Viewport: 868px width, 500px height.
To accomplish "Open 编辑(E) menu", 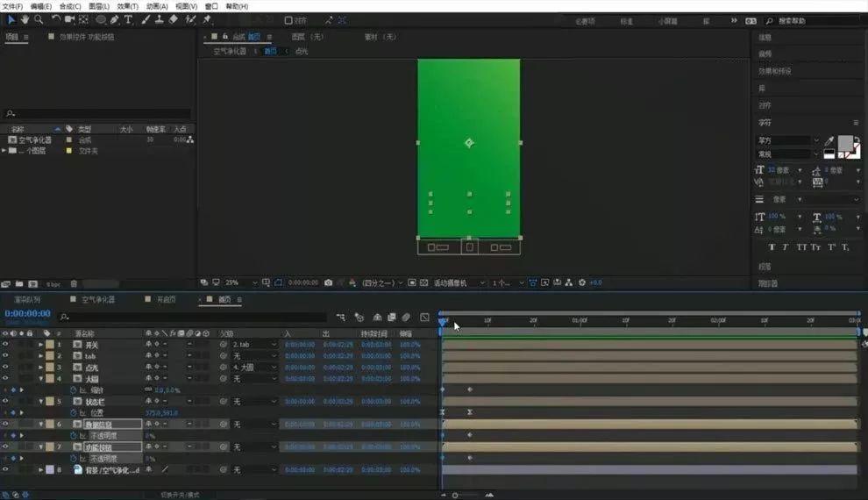I will (x=40, y=6).
